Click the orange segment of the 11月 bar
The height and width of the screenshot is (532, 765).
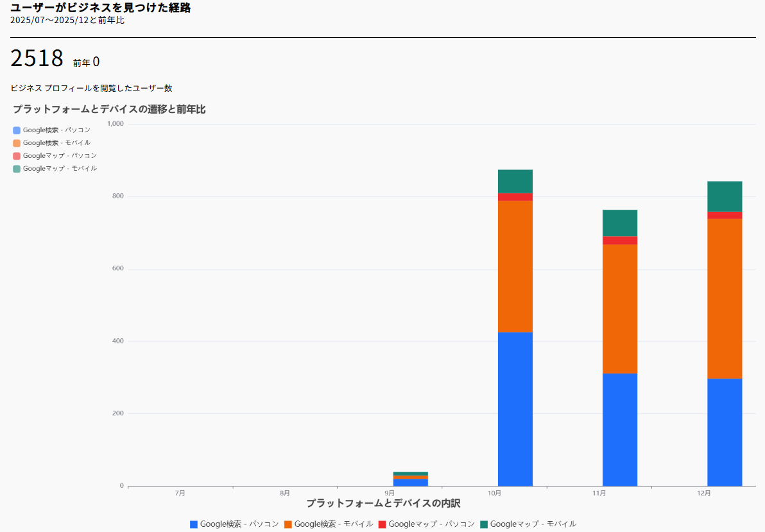620,309
